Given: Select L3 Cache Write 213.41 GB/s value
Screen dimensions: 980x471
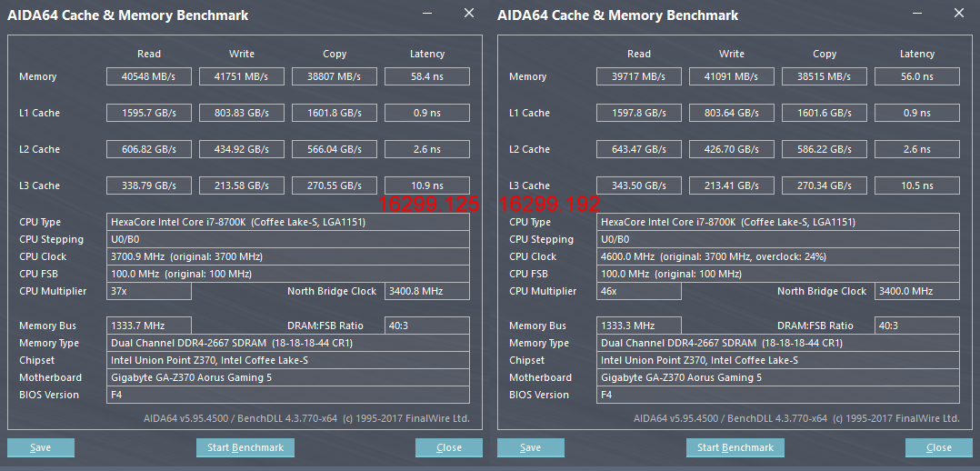Looking at the screenshot, I should (731, 185).
